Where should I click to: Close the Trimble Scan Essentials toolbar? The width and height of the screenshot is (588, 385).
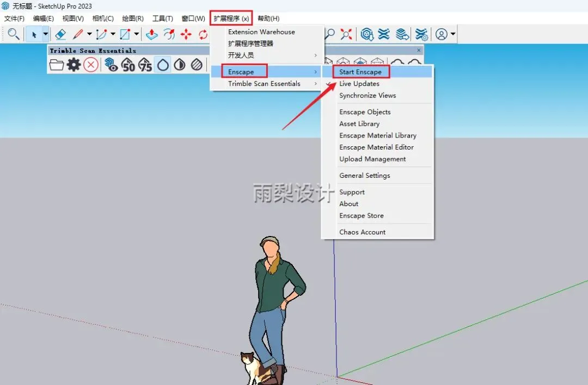pos(419,50)
